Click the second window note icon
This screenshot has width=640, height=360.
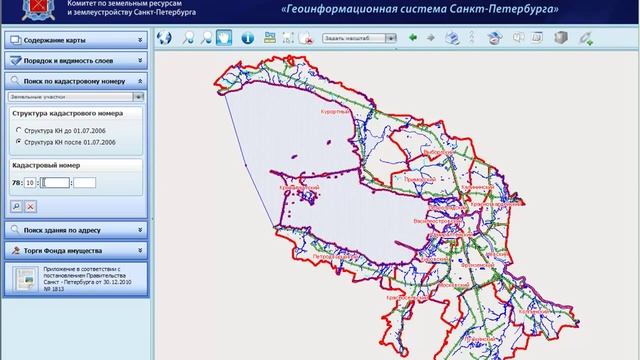(x=537, y=38)
